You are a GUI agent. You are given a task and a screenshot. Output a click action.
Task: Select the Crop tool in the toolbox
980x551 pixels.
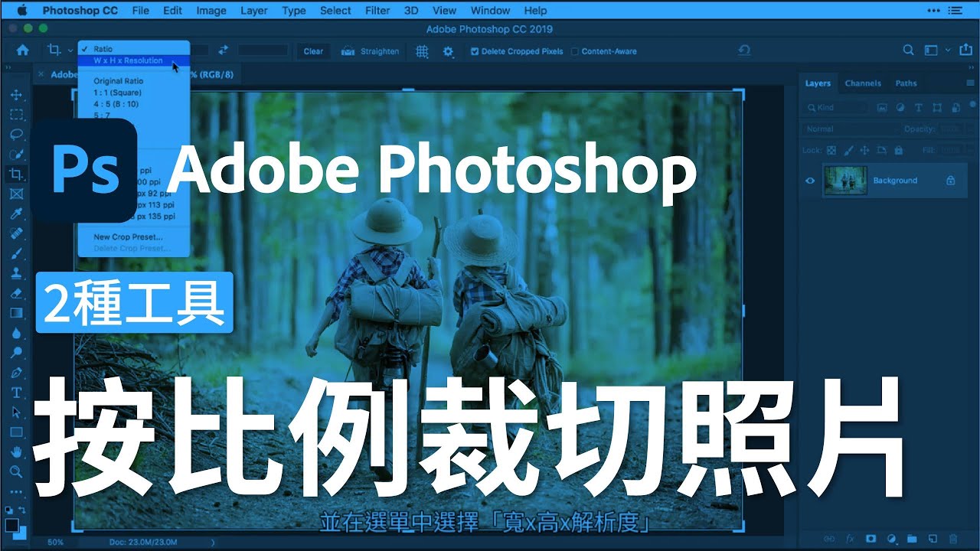(x=16, y=174)
